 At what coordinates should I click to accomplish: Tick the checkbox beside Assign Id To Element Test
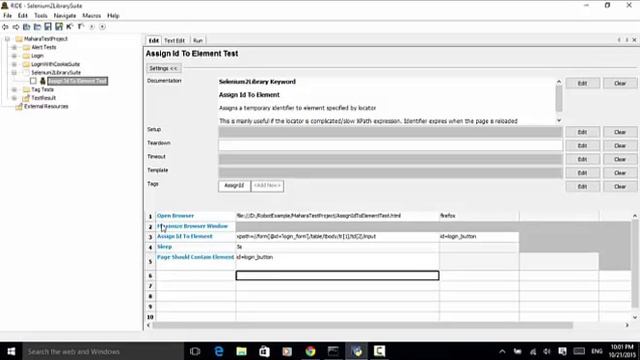(33, 81)
